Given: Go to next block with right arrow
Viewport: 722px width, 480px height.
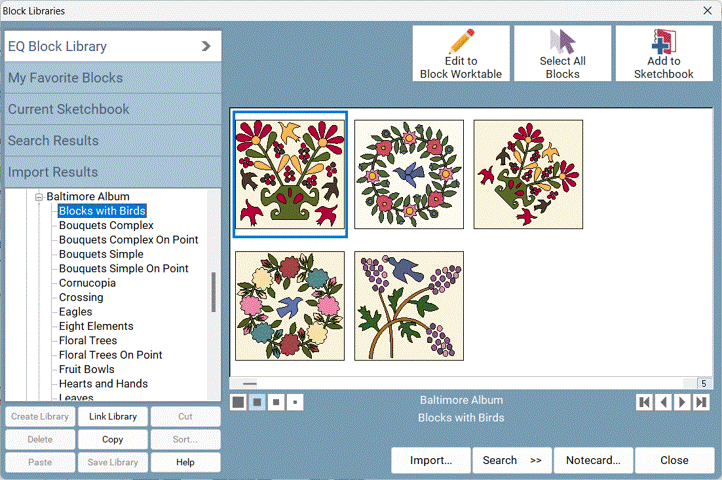Looking at the screenshot, I should pos(682,402).
